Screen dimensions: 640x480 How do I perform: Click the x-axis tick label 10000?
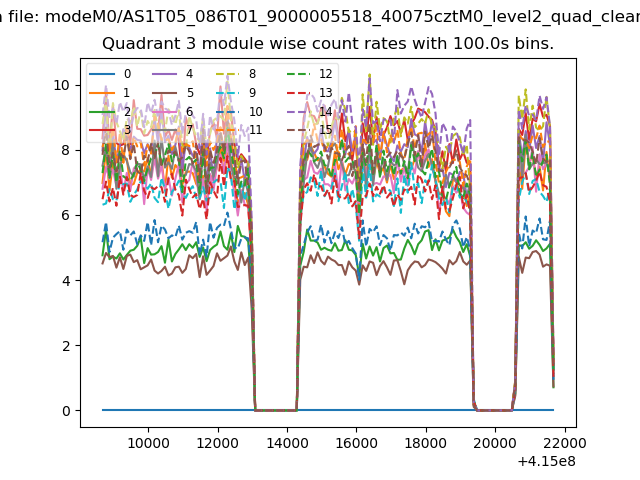tap(148, 442)
